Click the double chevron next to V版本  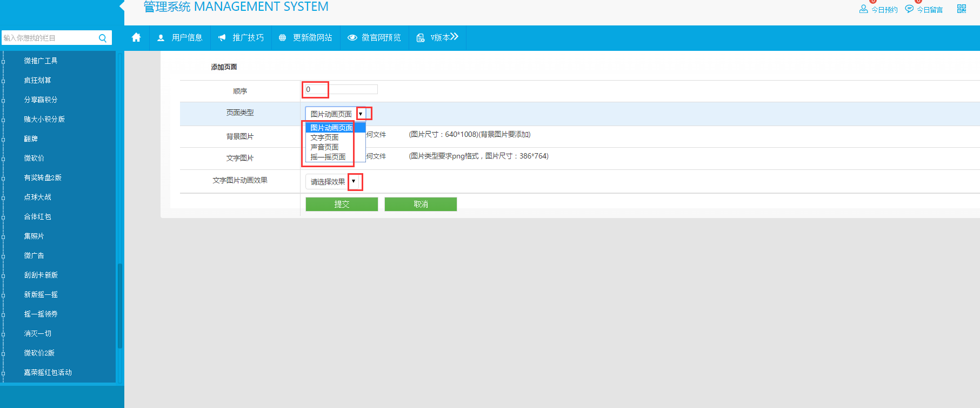[454, 37]
